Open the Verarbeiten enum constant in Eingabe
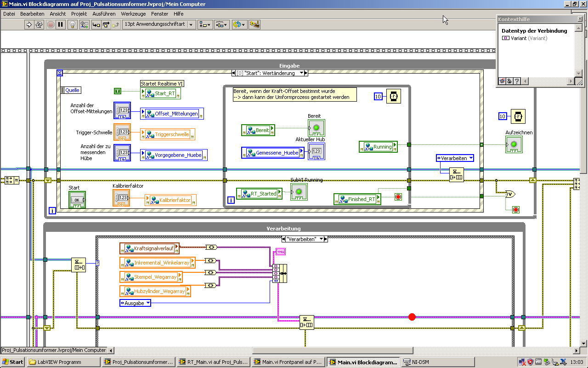Image resolution: width=588 pixels, height=368 pixels. pos(455,158)
